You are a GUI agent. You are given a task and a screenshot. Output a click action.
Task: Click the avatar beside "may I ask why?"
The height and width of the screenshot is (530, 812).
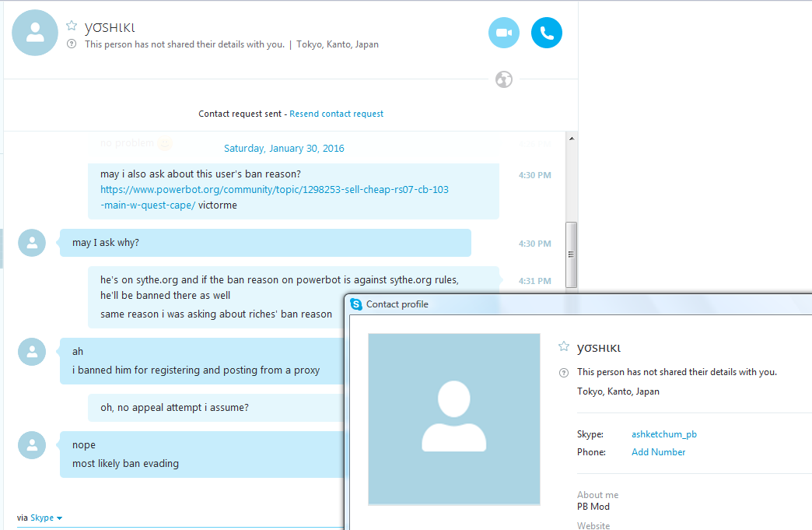pos(32,243)
